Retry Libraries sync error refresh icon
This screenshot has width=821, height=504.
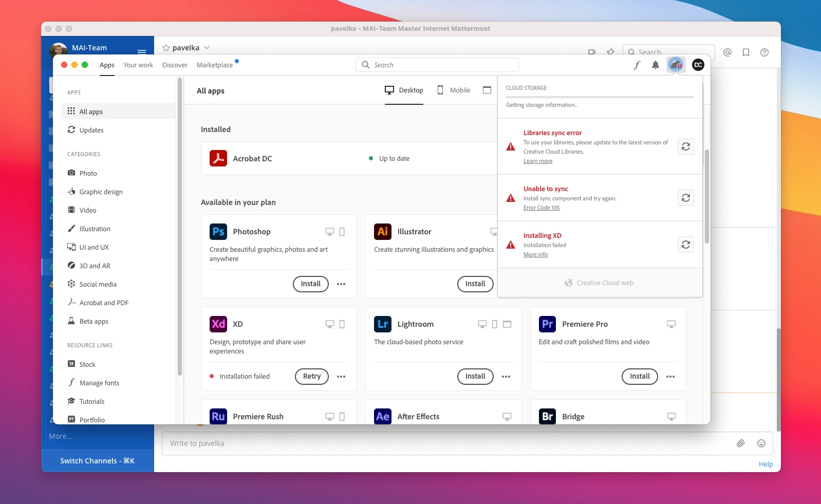tap(686, 146)
